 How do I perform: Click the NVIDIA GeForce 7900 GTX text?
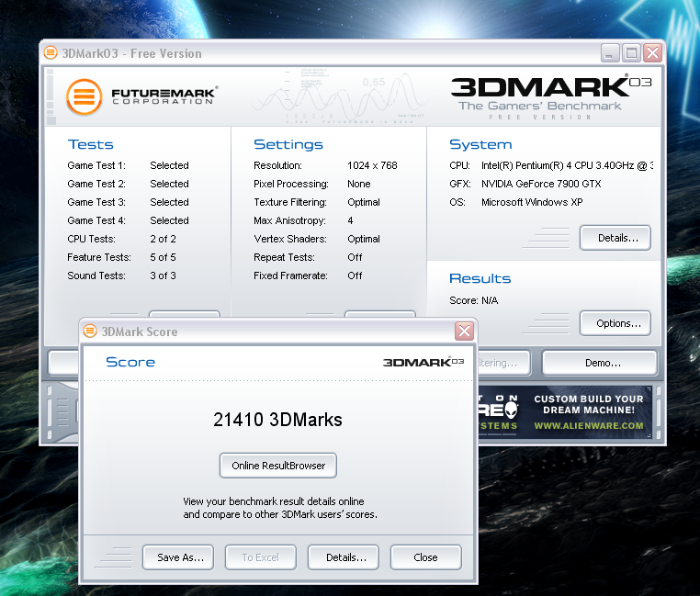(x=541, y=184)
